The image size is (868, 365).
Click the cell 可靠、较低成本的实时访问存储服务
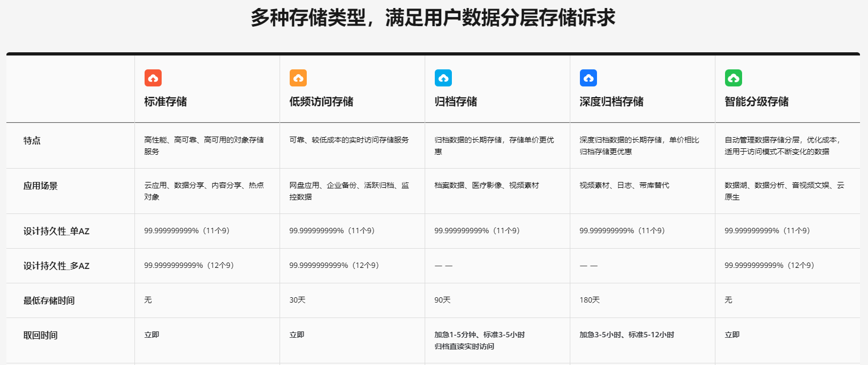349,140
